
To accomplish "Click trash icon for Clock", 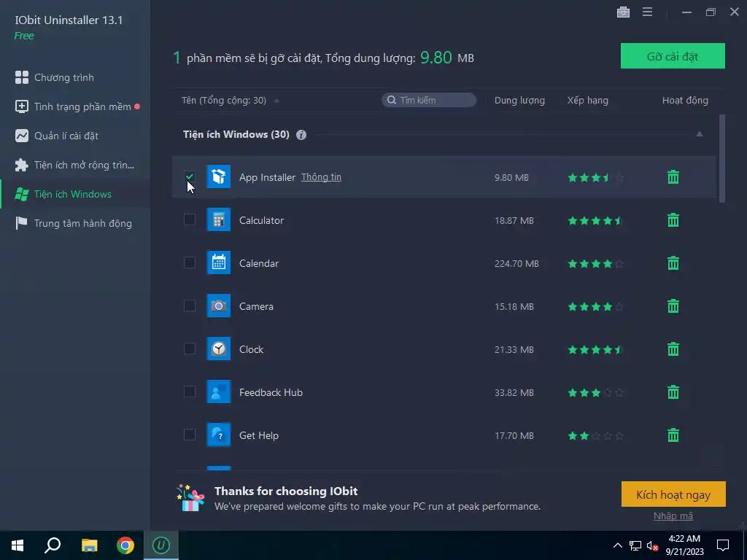I will pyautogui.click(x=673, y=349).
